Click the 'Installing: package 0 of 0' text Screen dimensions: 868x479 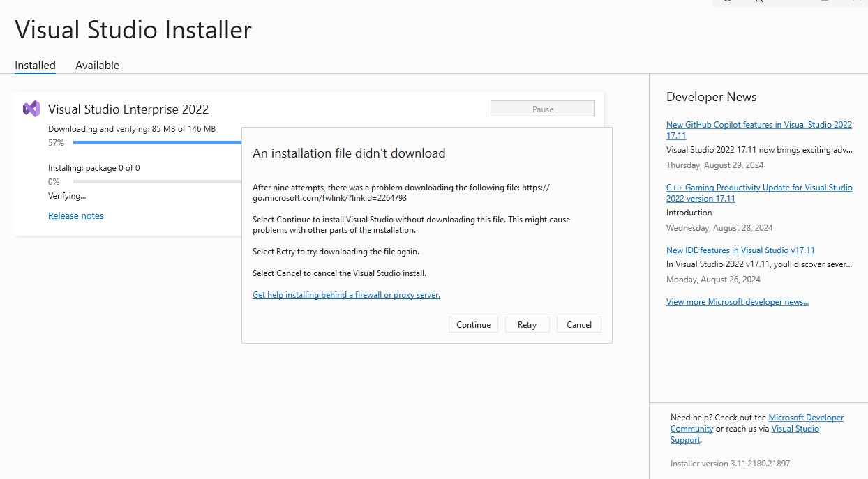click(94, 168)
